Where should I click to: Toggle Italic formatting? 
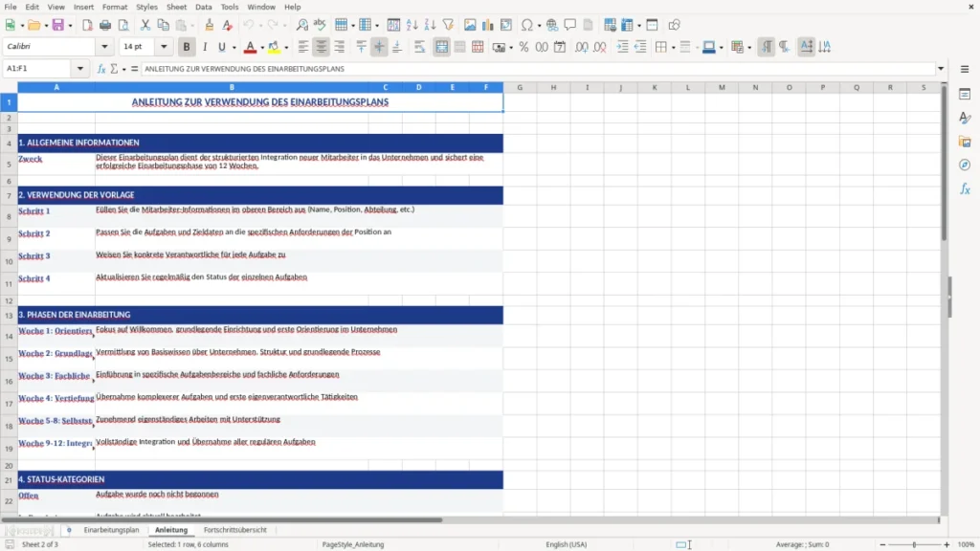coord(205,47)
